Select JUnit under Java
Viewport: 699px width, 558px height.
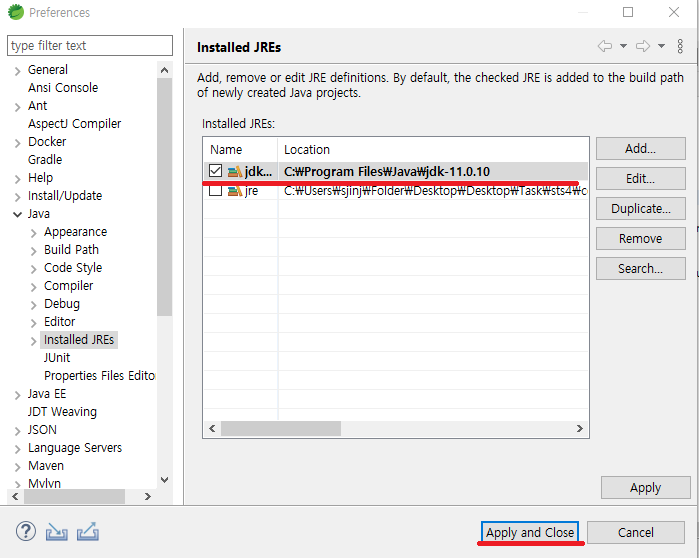[57, 357]
